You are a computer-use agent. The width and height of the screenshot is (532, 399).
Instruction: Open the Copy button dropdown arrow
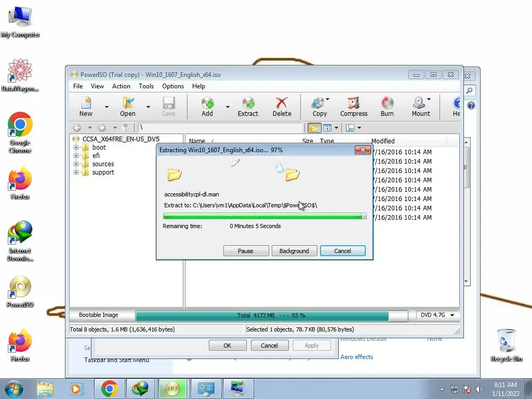(327, 99)
